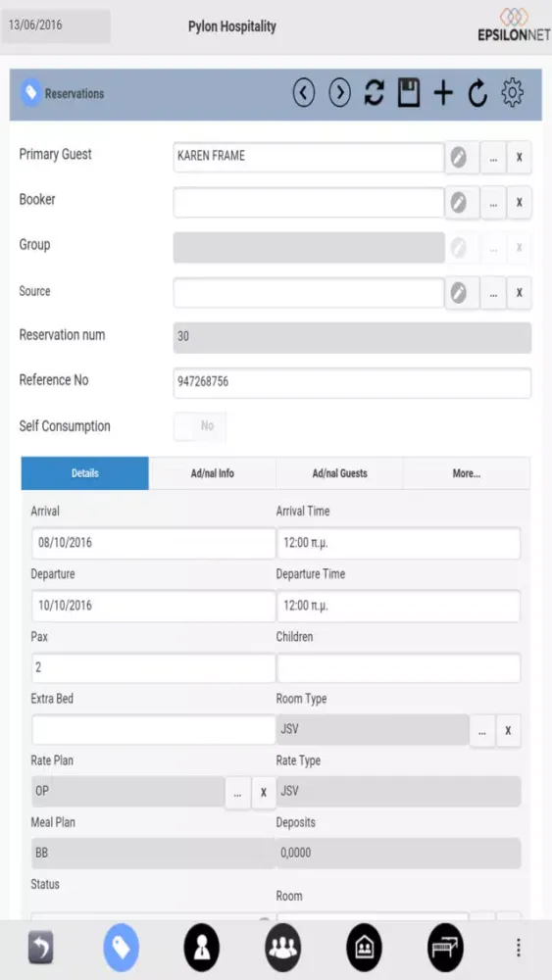Open the single guest icon in bottom bar
Screen dimensions: 552x980
(x=202, y=948)
